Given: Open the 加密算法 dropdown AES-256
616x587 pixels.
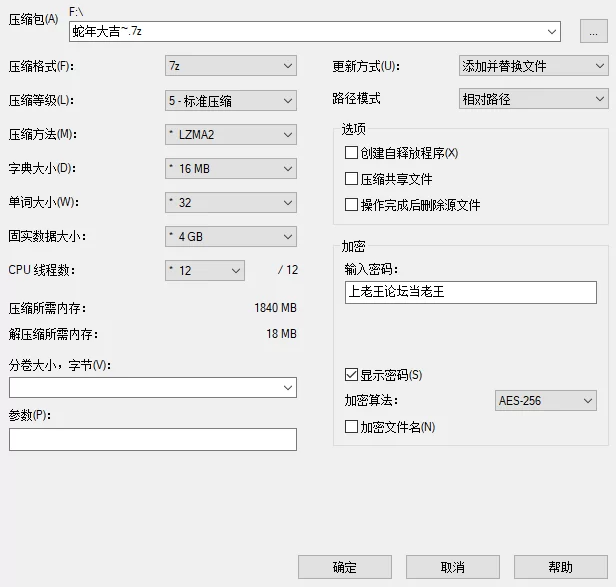Looking at the screenshot, I should tap(546, 401).
